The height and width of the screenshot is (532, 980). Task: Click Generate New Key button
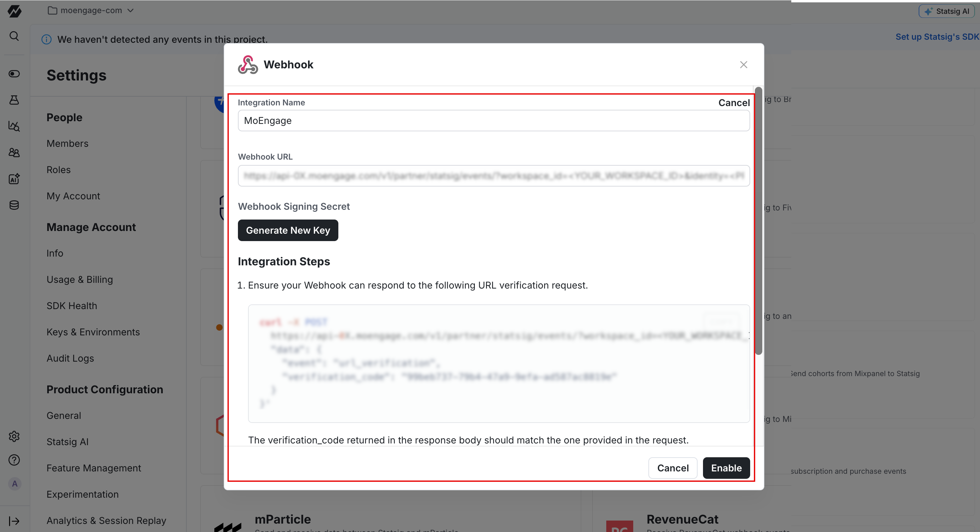[x=287, y=230]
